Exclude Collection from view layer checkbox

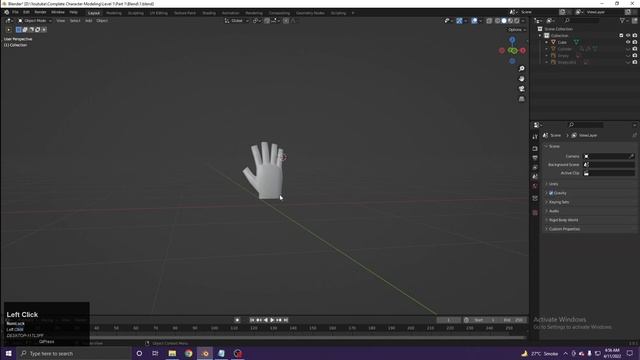tap(621, 36)
